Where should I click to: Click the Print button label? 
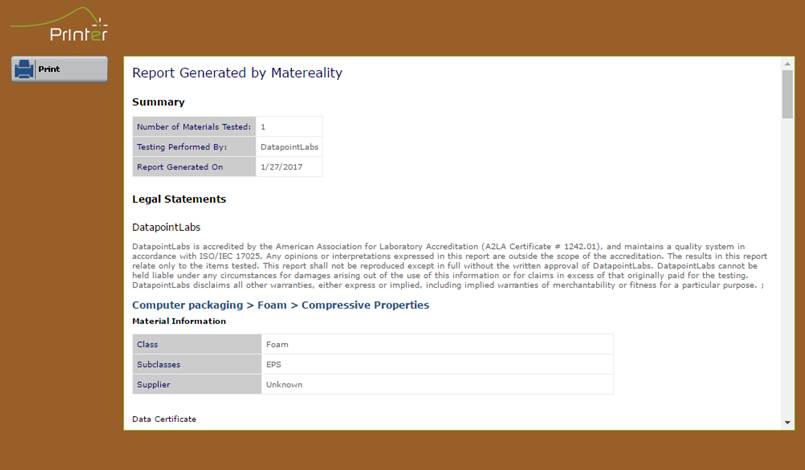point(49,69)
